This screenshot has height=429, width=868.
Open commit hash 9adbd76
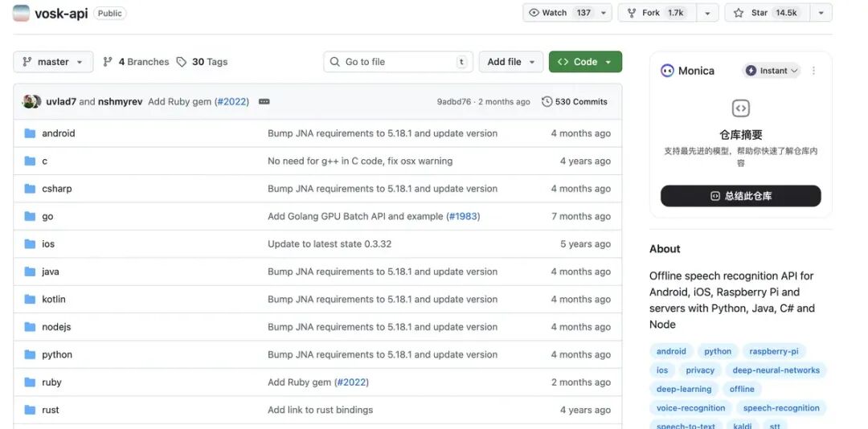[454, 102]
